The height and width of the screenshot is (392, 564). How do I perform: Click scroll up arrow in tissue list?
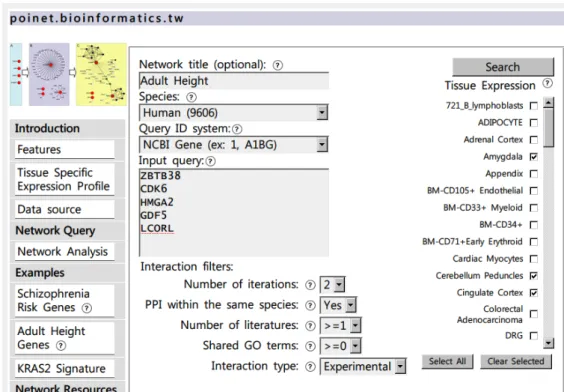(x=548, y=103)
